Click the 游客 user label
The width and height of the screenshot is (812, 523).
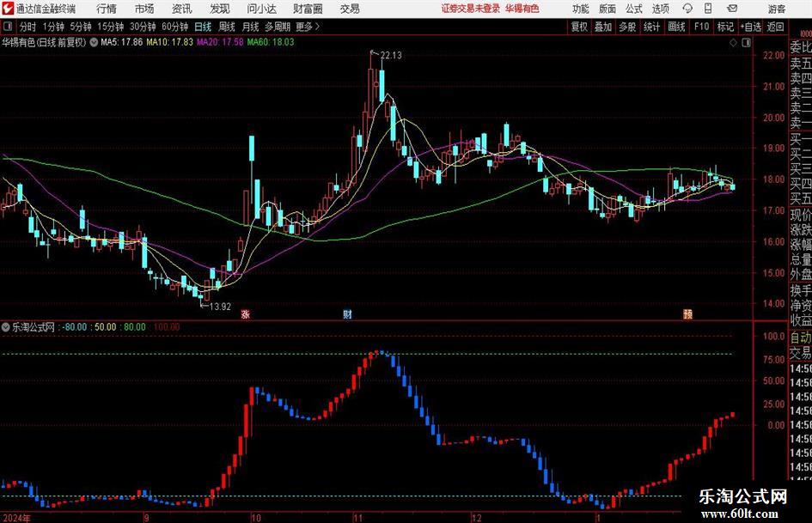pos(776,9)
